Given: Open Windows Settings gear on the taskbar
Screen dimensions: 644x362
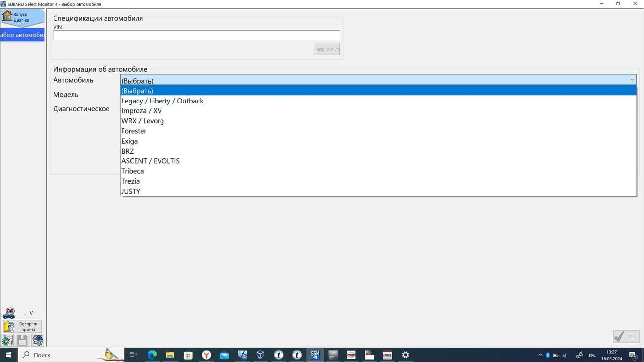Looking at the screenshot, I should (406, 355).
